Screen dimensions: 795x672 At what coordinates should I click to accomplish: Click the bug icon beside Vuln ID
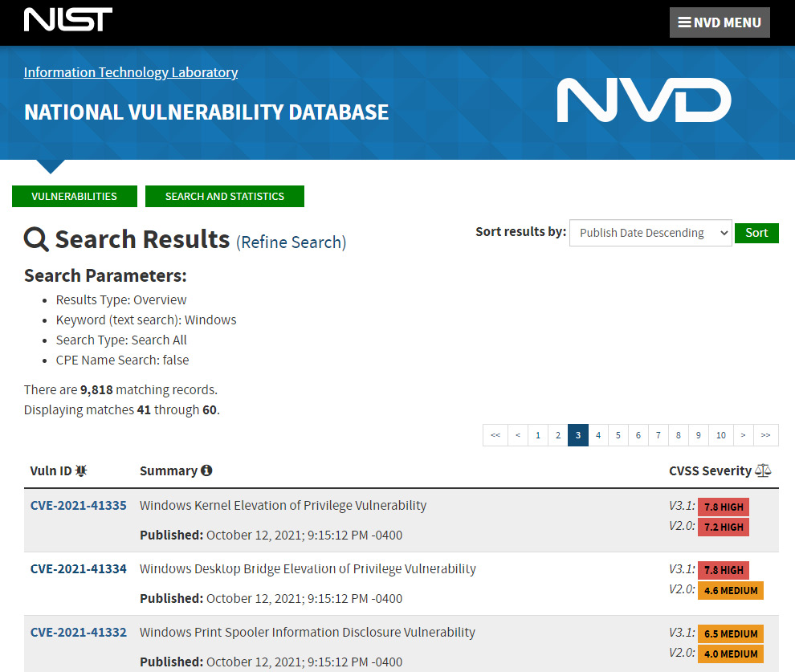pos(81,470)
